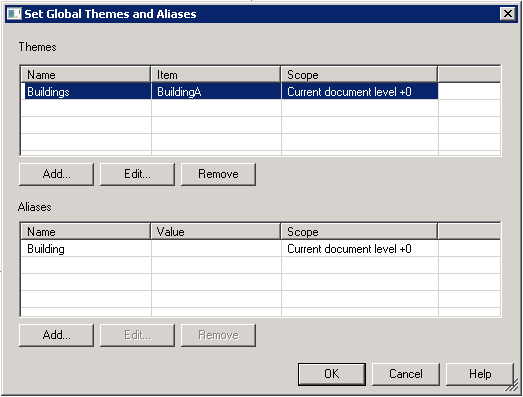
Task: Close the Set Global Themes and Aliases dialog
Action: pyautogui.click(x=508, y=14)
